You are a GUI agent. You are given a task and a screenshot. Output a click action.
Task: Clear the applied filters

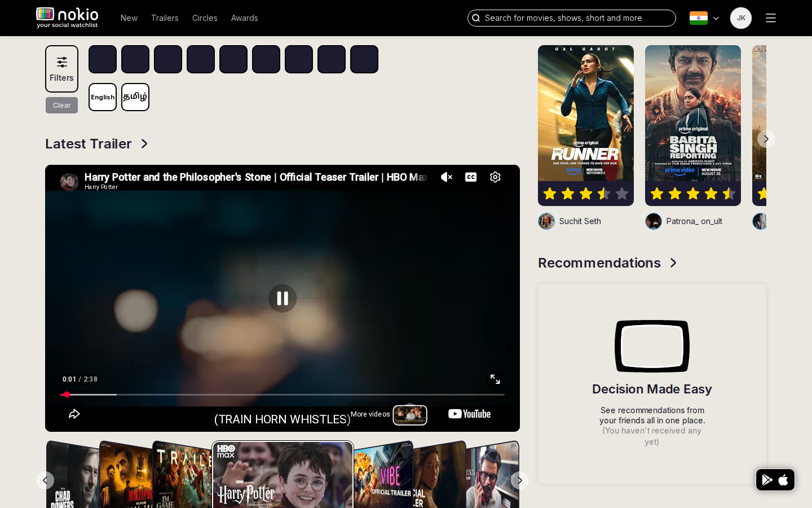tap(61, 105)
